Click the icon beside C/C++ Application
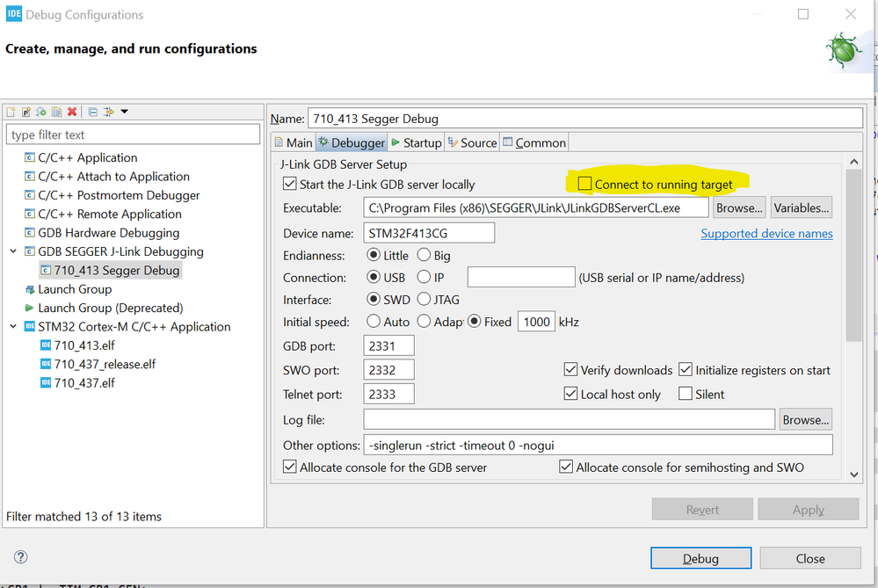The height and width of the screenshot is (588, 878). tap(30, 157)
